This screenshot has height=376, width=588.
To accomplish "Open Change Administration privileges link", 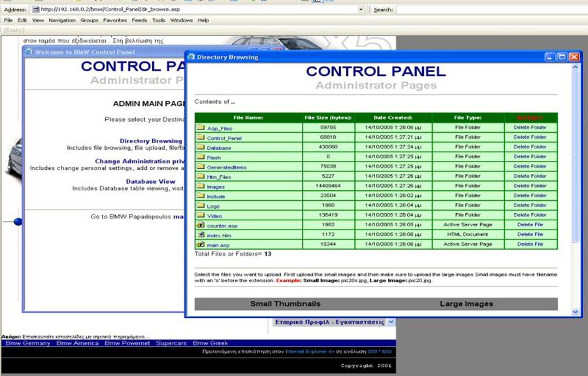I will [140, 161].
